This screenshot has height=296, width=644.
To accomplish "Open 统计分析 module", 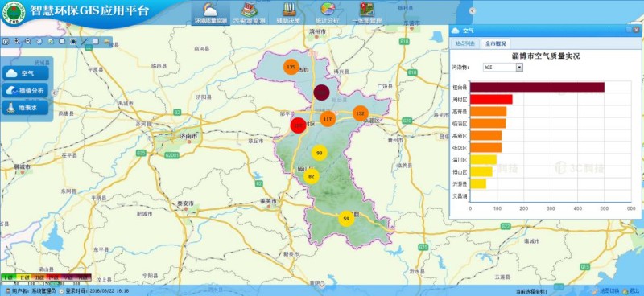I will pyautogui.click(x=328, y=13).
